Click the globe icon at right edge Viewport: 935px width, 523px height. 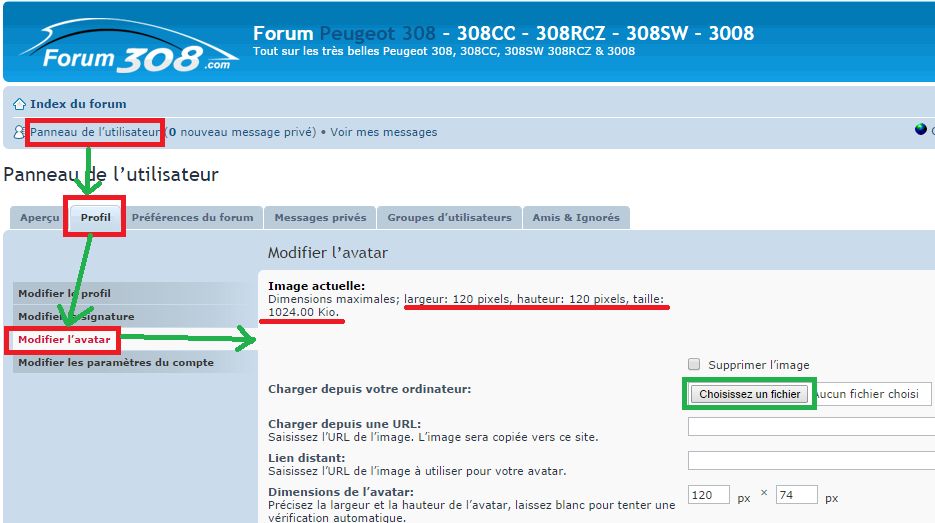pyautogui.click(x=921, y=130)
